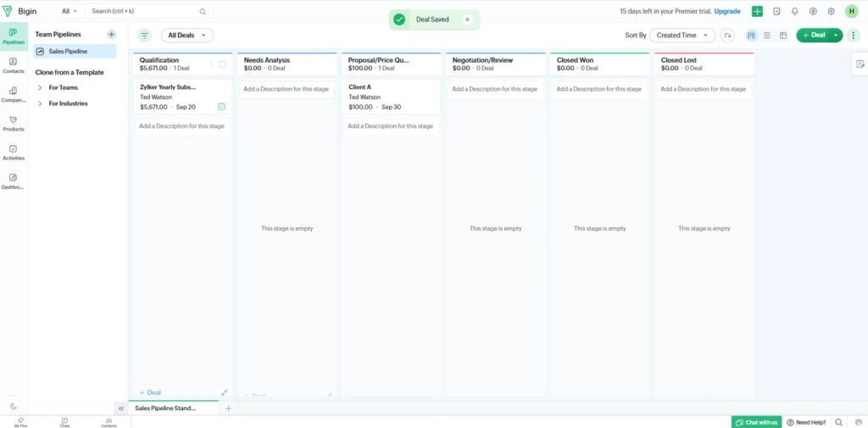Collapse the Qualification stage column
868x428 pixels.
224,392
